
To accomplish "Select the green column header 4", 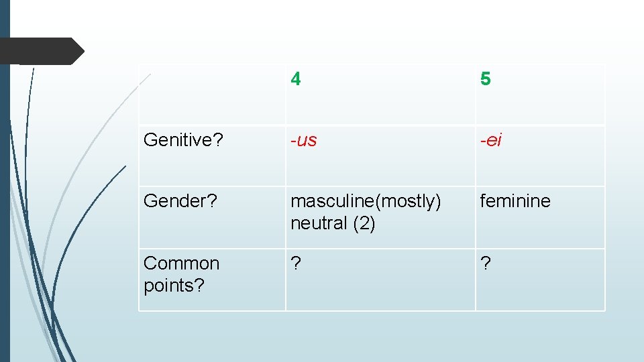I will coord(296,79).
